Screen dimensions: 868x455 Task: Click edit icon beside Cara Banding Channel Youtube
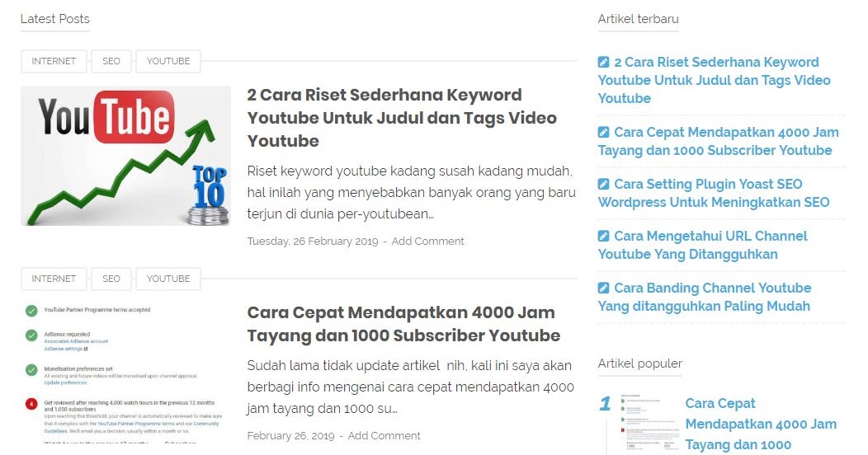pos(603,288)
